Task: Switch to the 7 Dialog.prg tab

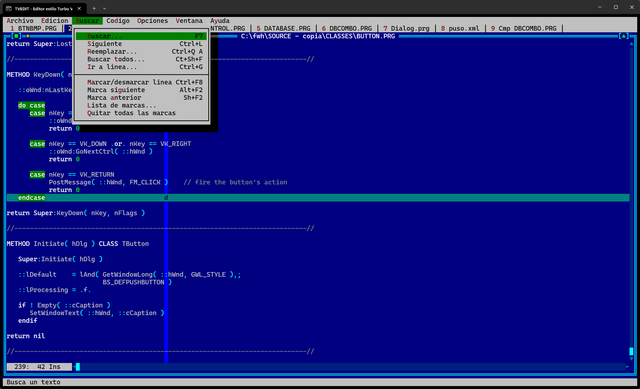Action: [x=406, y=28]
